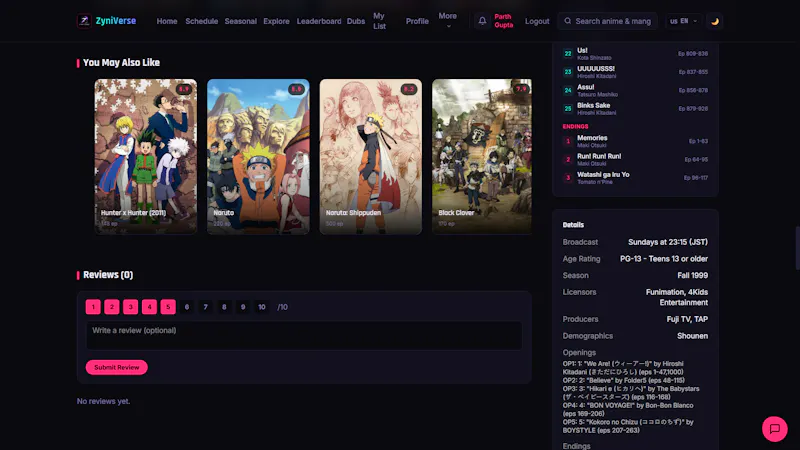Select rating 10
The width and height of the screenshot is (800, 450).
click(262, 307)
